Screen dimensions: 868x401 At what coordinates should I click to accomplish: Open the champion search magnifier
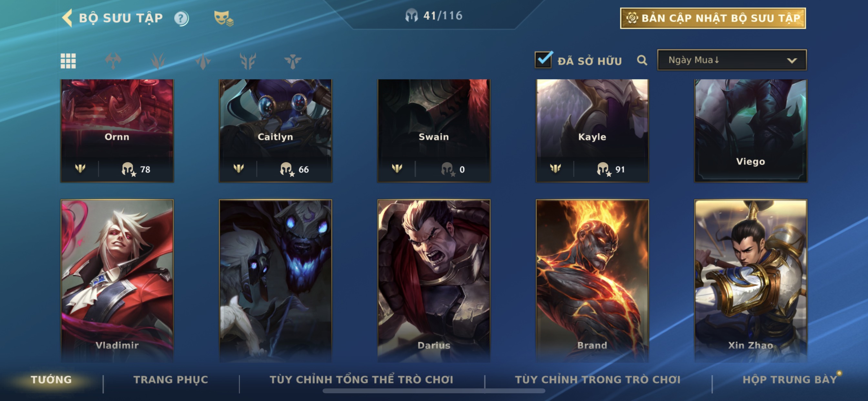click(x=642, y=60)
